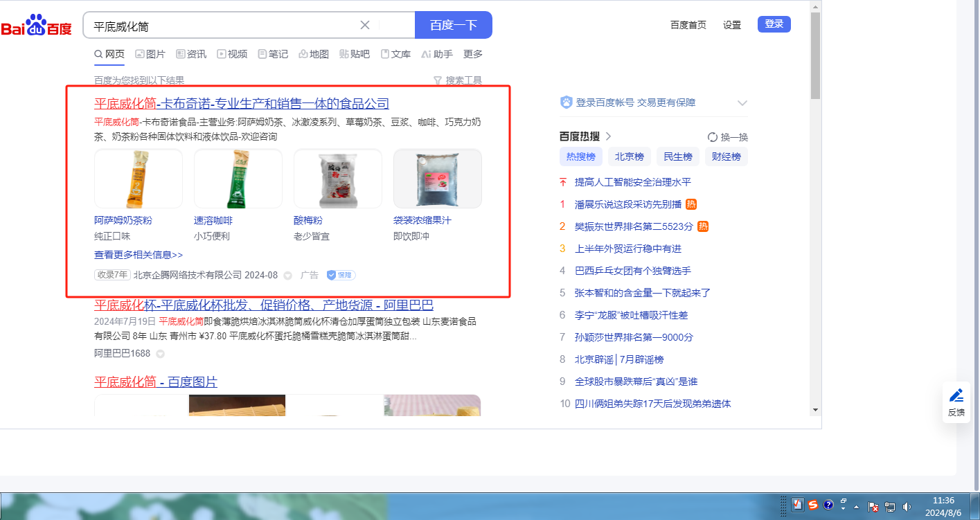
Task: Switch to the 民生榜 tab
Action: [678, 156]
